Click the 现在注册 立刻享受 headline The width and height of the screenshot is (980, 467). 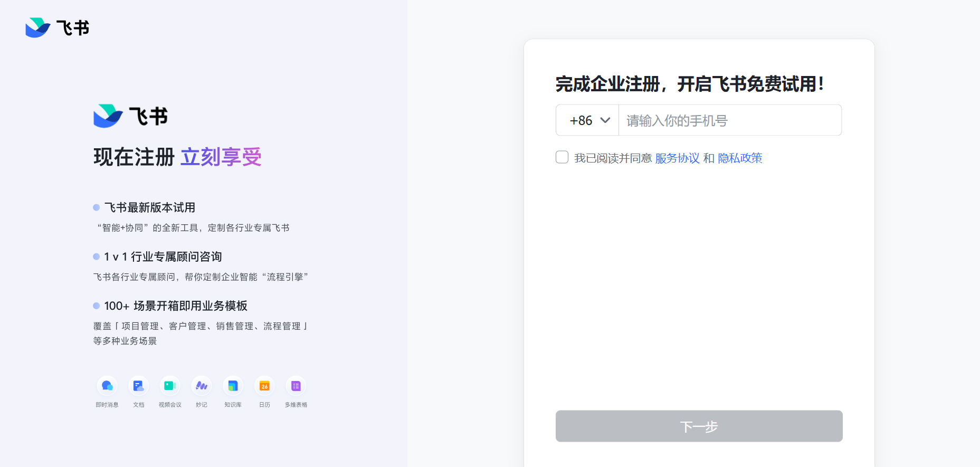tap(178, 157)
